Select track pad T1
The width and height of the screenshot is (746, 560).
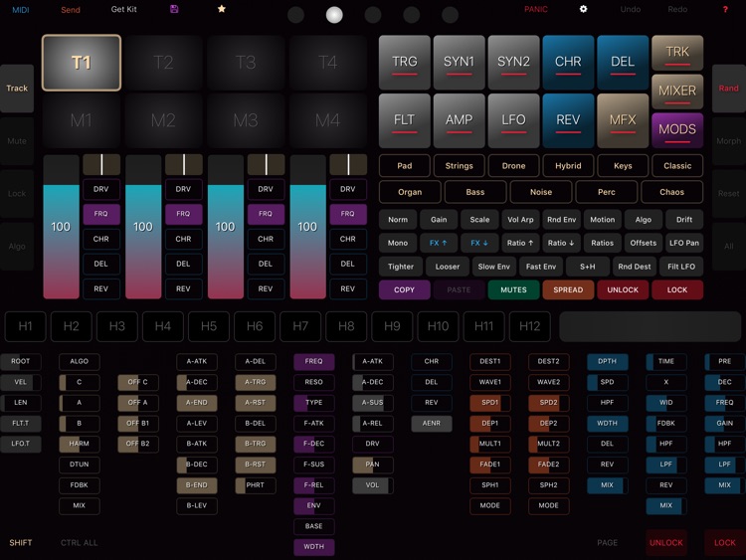pos(82,63)
